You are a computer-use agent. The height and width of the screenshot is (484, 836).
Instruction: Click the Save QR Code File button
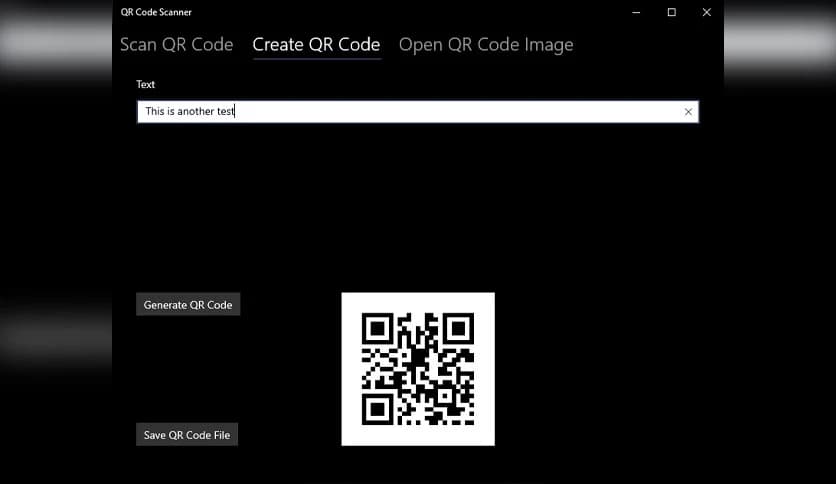[x=187, y=434]
